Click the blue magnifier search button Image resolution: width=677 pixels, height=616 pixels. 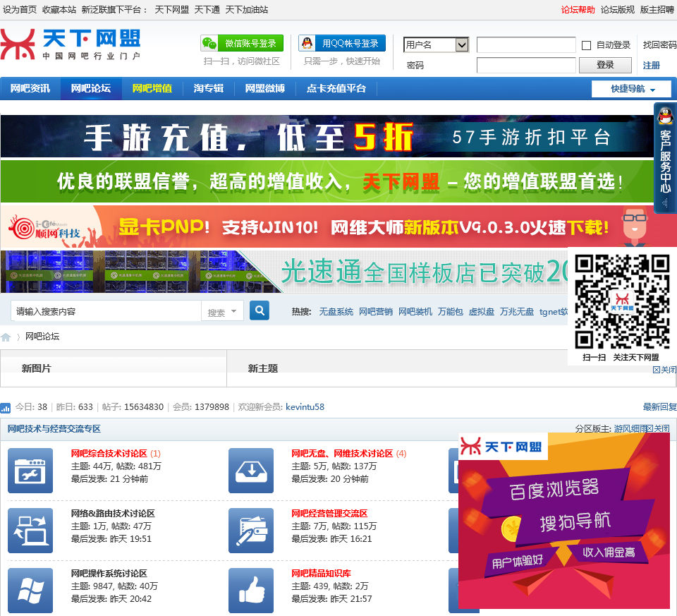[x=260, y=310]
